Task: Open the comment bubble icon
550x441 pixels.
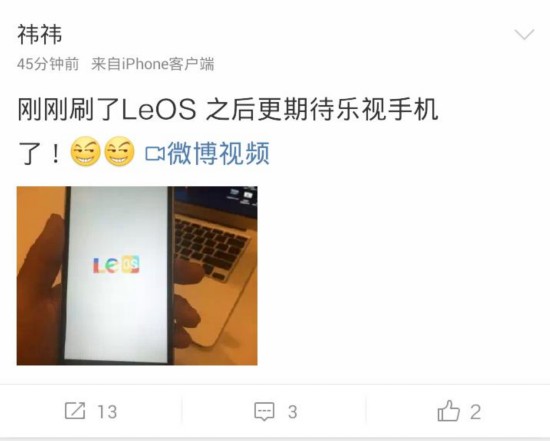Action: pyautogui.click(x=264, y=412)
